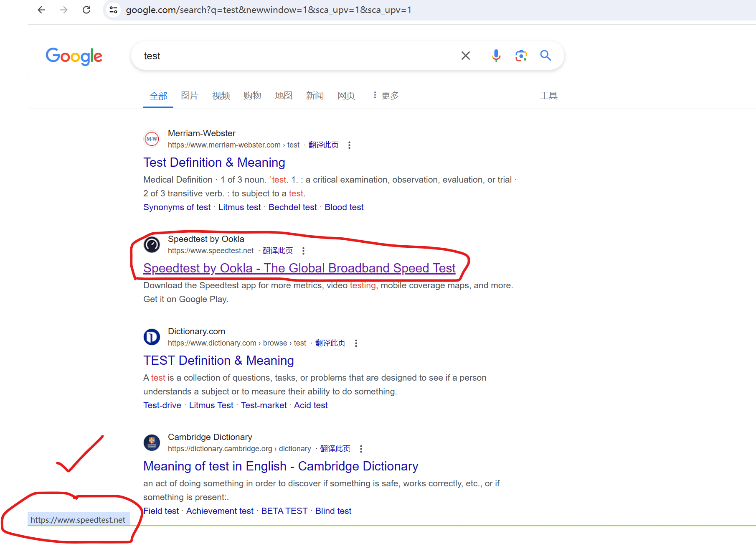Open the Acid test link

(x=311, y=405)
